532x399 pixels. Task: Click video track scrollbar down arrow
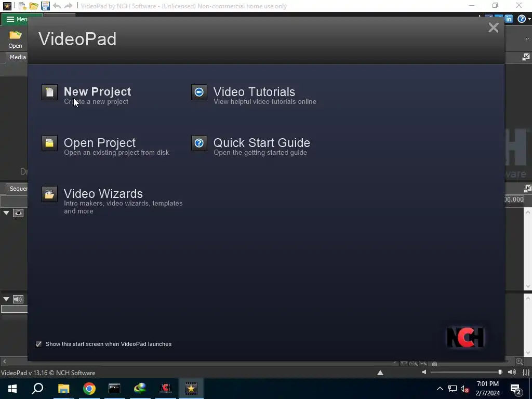click(528, 286)
